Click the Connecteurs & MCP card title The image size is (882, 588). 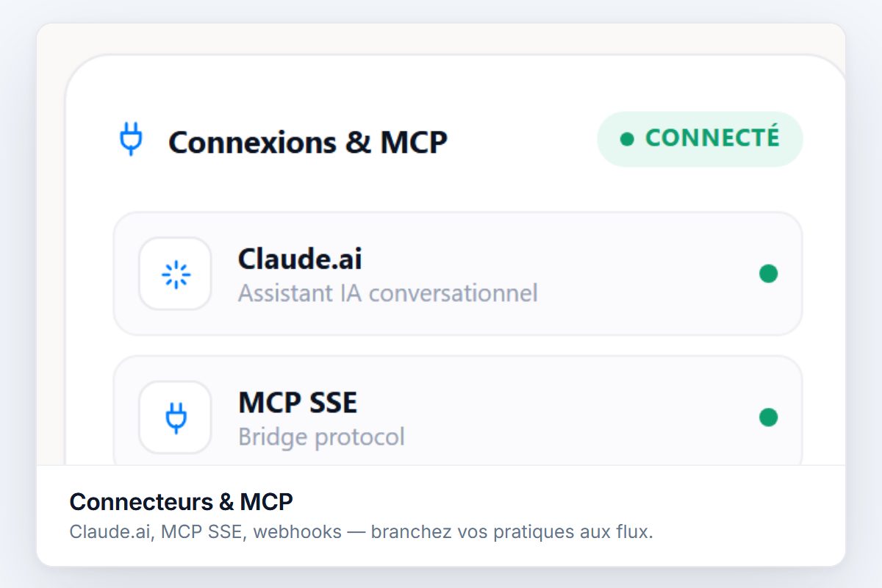pos(181,502)
